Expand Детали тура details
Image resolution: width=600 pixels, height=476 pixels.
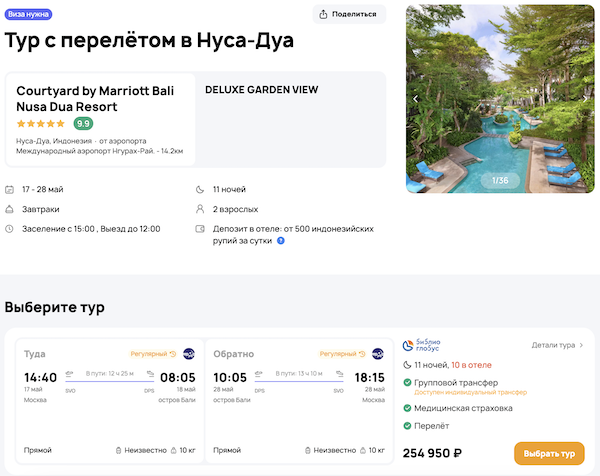[x=557, y=345]
